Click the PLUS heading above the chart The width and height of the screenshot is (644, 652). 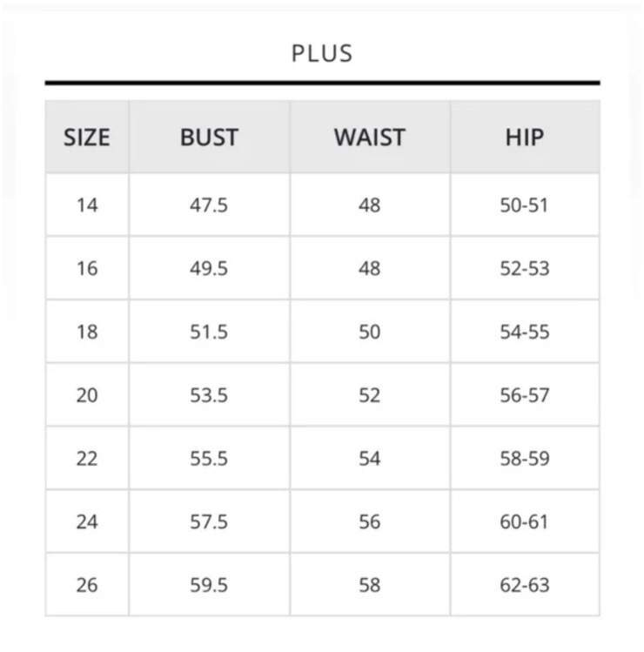(x=322, y=54)
